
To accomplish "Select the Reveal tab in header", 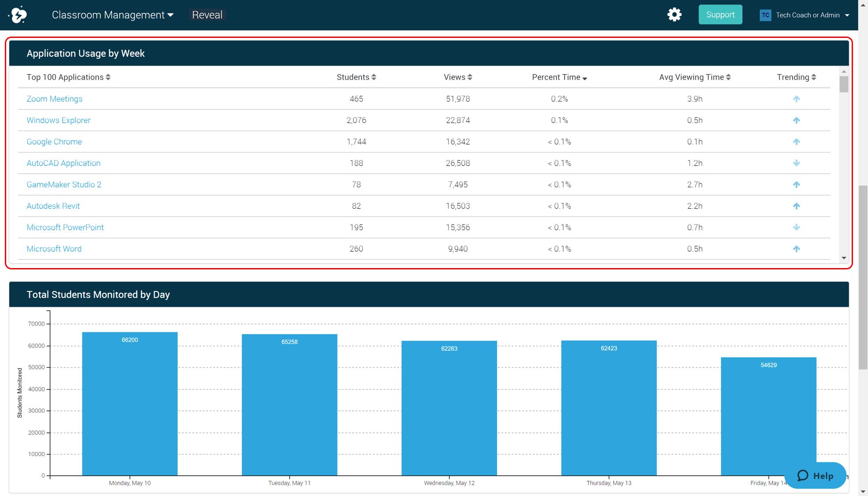I will click(x=207, y=15).
